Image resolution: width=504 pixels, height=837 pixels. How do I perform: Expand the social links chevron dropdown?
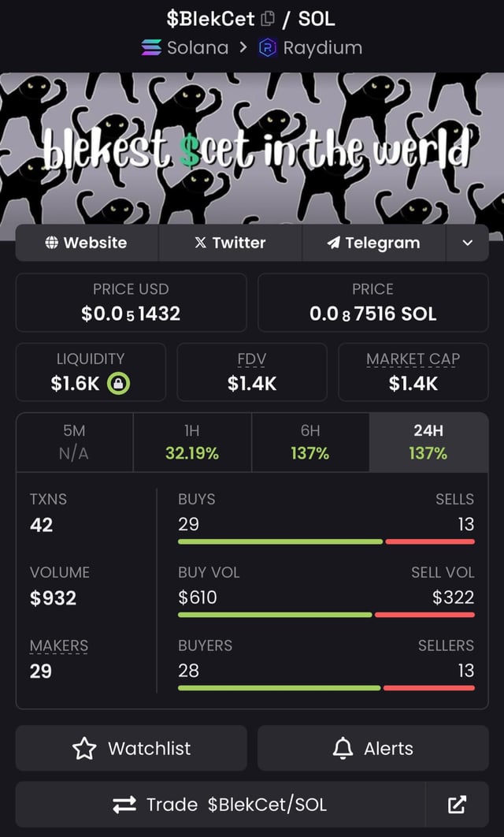468,243
